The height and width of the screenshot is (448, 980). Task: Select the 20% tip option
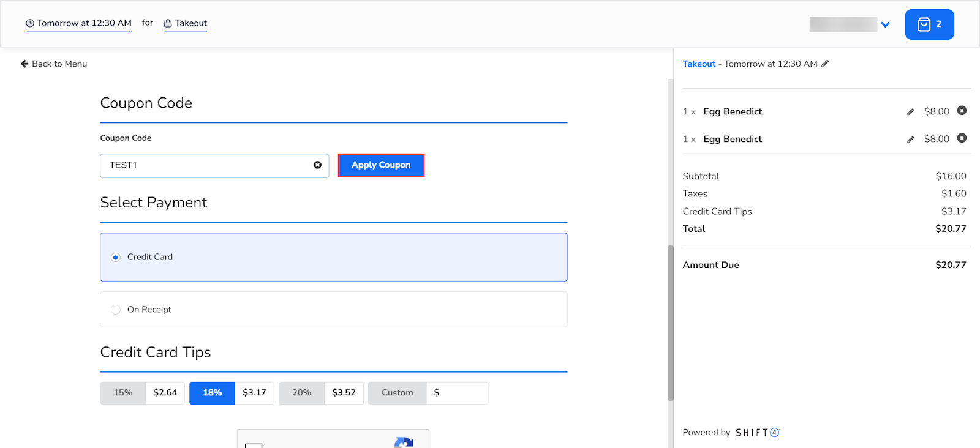[301, 393]
